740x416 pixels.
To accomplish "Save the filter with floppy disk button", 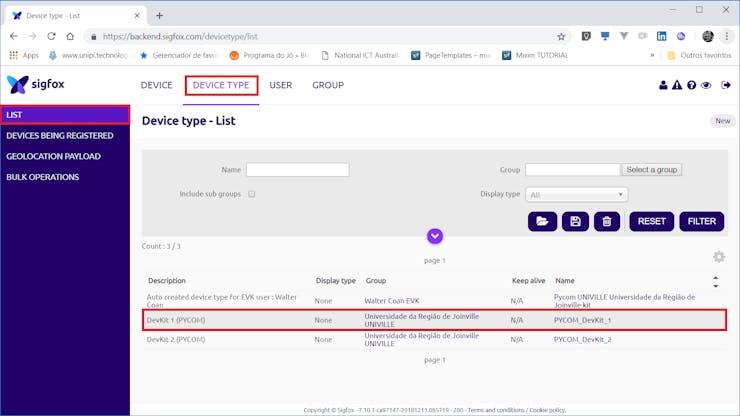I will (575, 221).
